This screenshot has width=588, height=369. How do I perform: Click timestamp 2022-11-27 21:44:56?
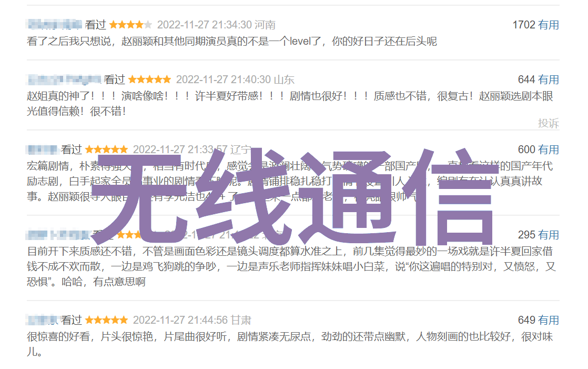180,320
